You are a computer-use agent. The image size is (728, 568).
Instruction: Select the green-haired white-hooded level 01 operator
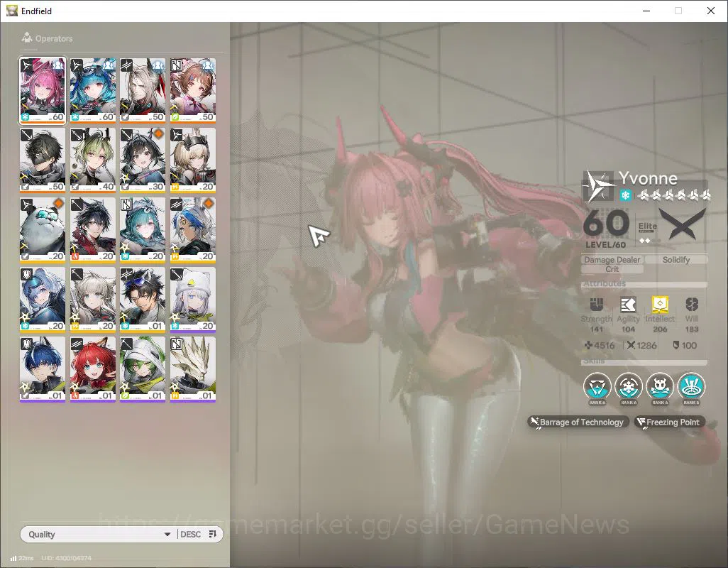pos(143,369)
